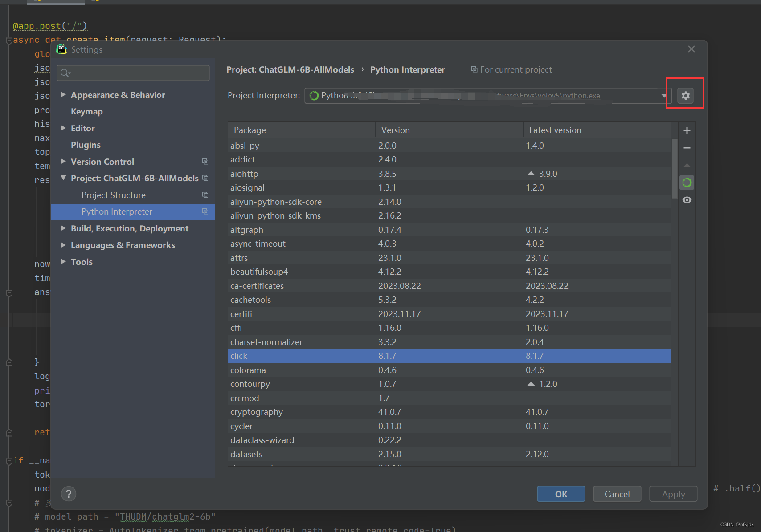Open Plugins settings page
Viewport: 761px width, 532px height.
click(86, 145)
